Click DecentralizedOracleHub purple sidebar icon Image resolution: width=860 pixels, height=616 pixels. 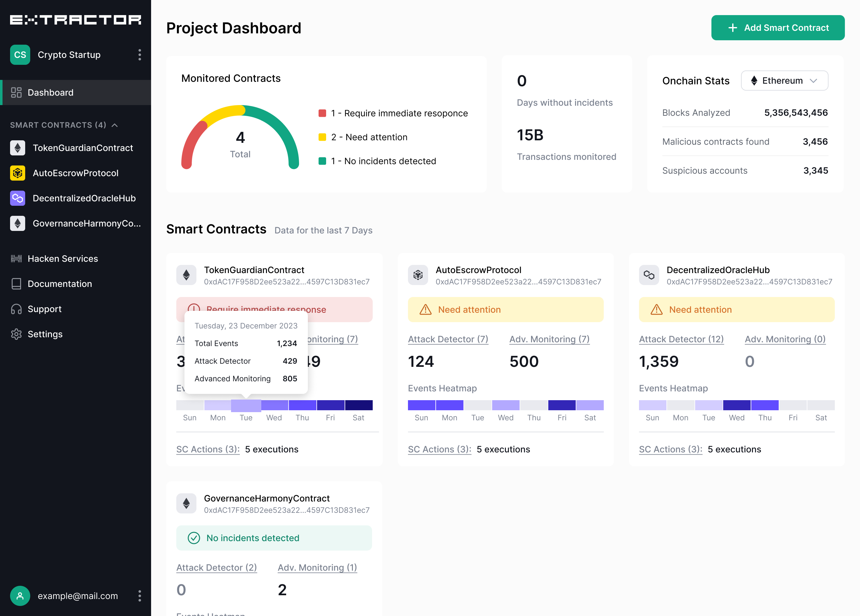(x=17, y=198)
